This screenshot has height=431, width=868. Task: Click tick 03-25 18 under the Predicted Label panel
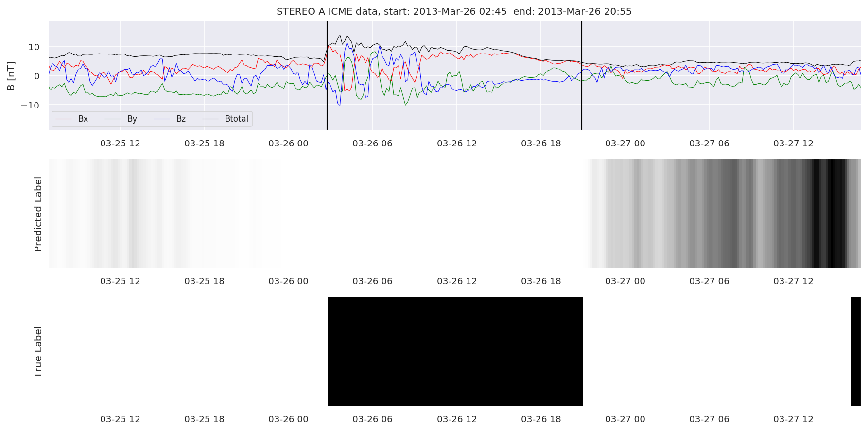204,281
